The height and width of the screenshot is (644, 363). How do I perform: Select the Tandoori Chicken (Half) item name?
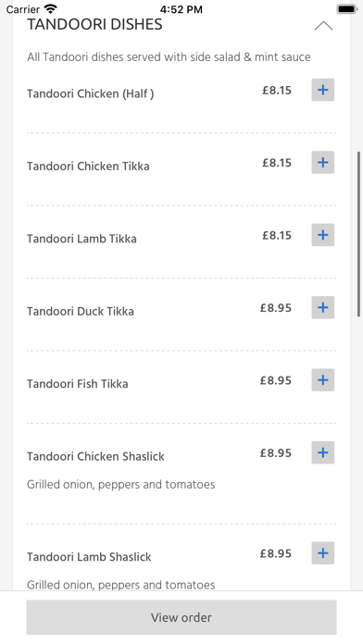pos(91,93)
